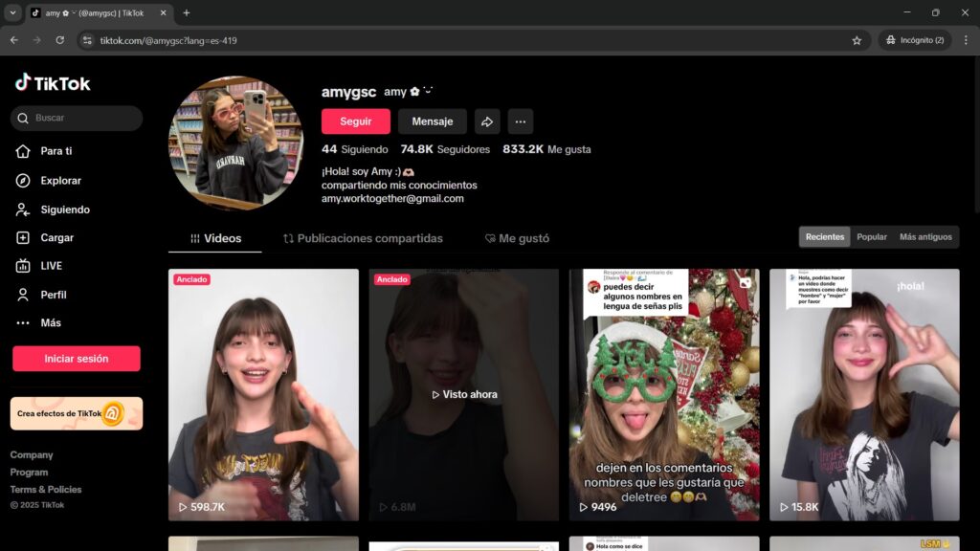Click the LIVE sidebar icon
The height and width of the screenshot is (551, 980).
point(23,266)
